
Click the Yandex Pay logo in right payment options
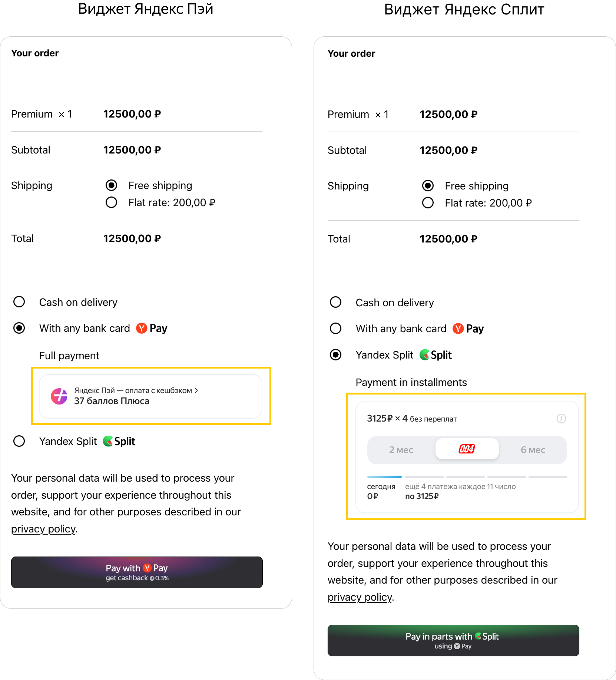468,329
